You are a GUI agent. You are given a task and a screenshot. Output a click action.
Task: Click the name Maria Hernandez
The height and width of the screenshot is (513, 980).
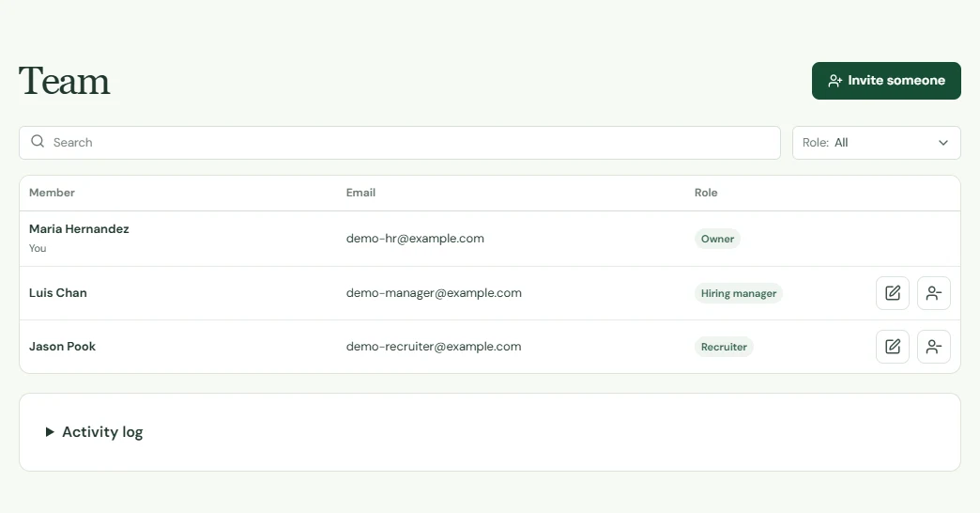click(79, 229)
